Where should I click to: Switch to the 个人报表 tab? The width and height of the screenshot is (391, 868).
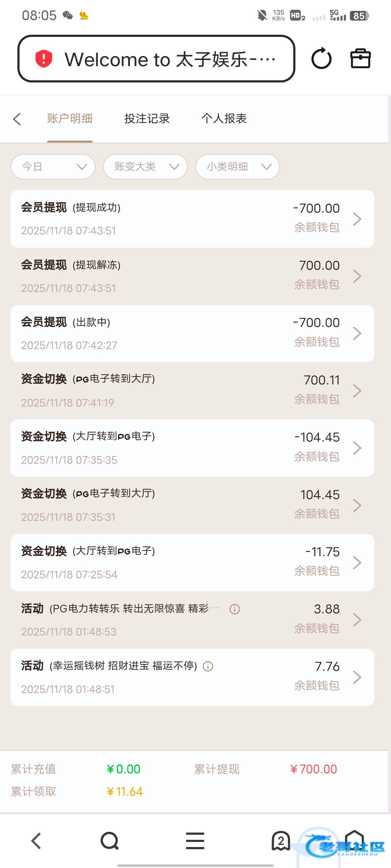224,119
